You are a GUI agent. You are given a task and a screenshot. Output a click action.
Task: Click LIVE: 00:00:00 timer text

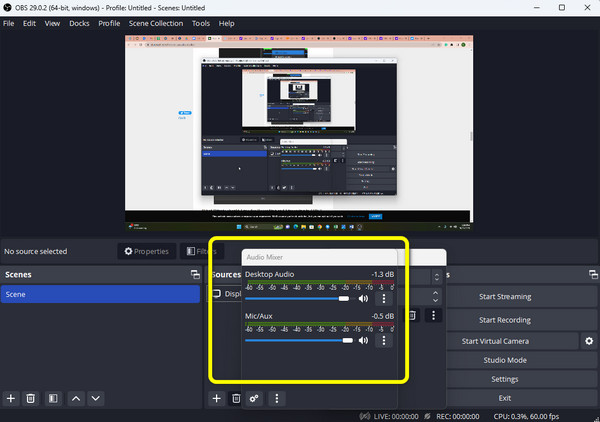396,416
